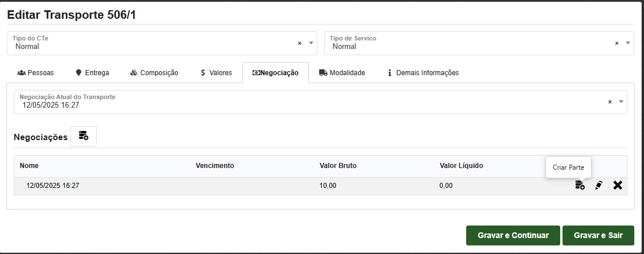Viewport: 644px width, 254px height.
Task: Open Negociação Atual do Transporte dropdown arrow
Action: pos(621,102)
